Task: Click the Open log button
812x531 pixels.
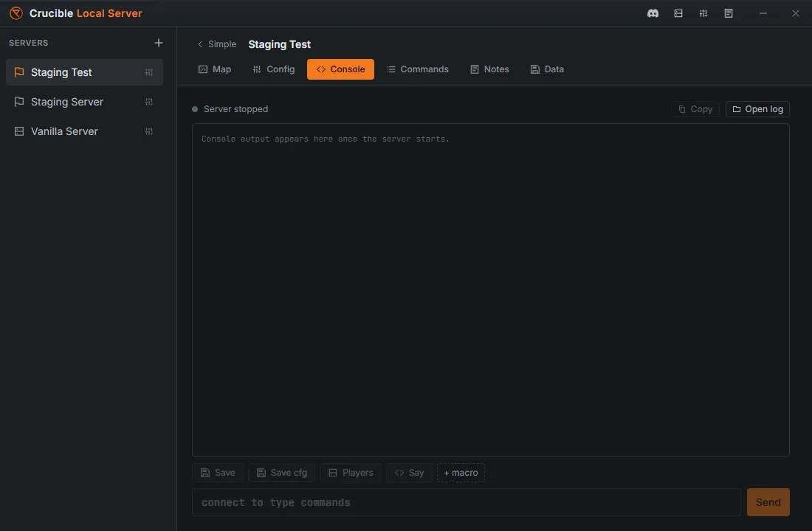Action: (x=757, y=109)
